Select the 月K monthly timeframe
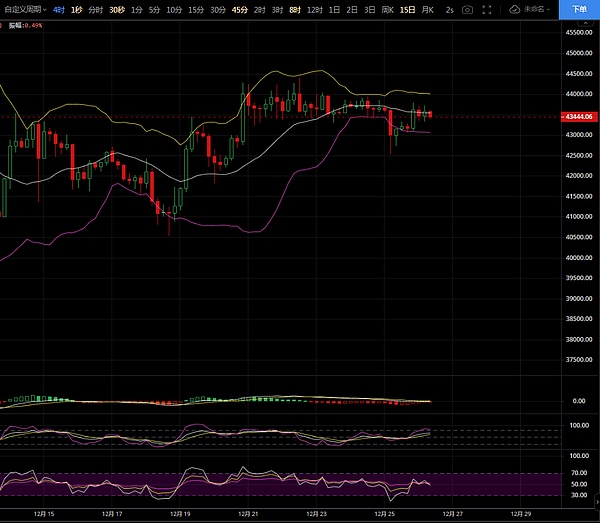600x523 pixels. coord(428,9)
